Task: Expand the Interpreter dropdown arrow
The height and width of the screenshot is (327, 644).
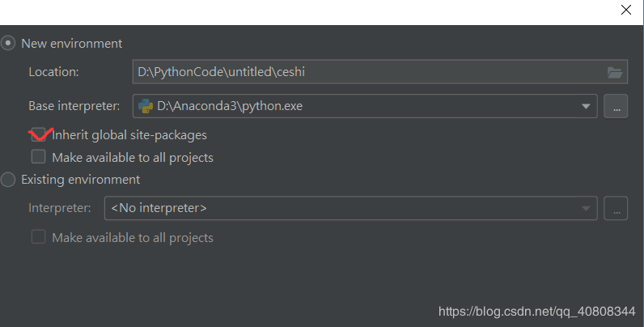Action: (586, 209)
